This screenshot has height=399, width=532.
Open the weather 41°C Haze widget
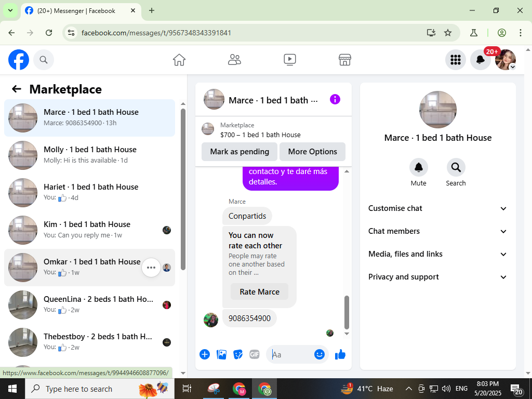tap(367, 389)
